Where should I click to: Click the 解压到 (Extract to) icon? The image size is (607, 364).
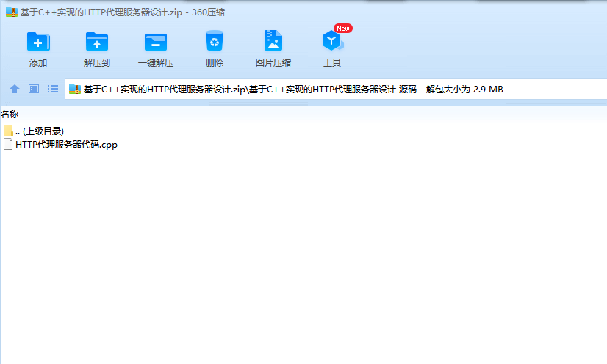tap(97, 42)
